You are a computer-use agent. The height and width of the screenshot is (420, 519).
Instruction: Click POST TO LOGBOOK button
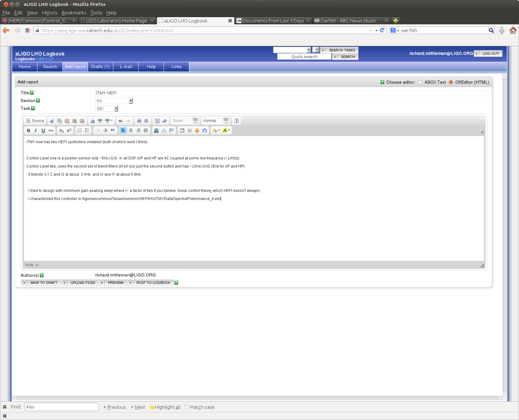pos(150,283)
